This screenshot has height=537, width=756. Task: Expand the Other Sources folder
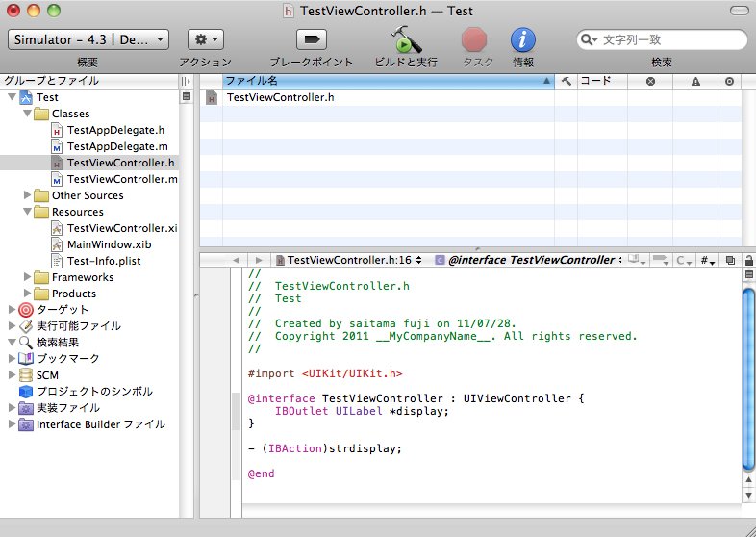(28, 195)
